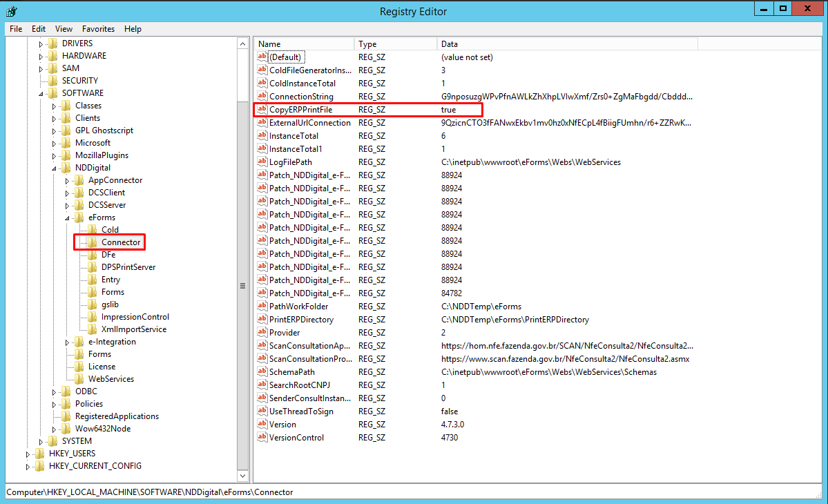This screenshot has width=828, height=504.
Task: Click the Data column header
Action: tap(566, 44)
